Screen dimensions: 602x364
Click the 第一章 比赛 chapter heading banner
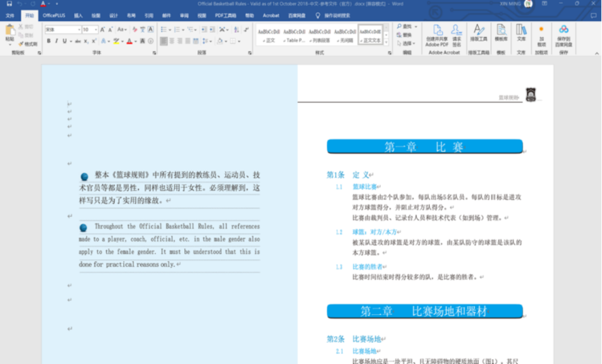pos(425,147)
